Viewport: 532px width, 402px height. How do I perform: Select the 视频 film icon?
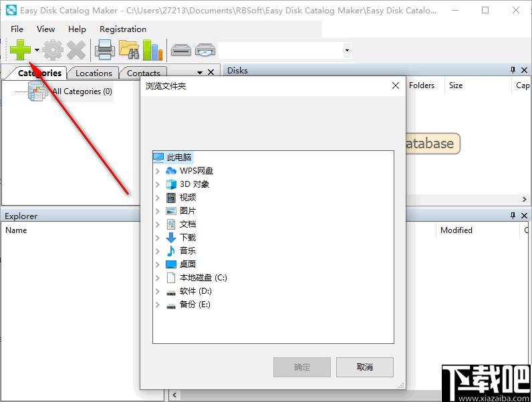[171, 198]
